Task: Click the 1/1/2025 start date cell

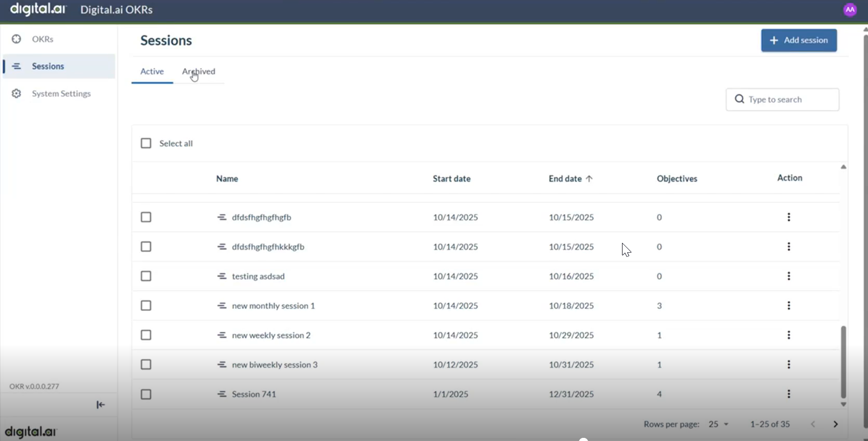Action: click(x=450, y=394)
